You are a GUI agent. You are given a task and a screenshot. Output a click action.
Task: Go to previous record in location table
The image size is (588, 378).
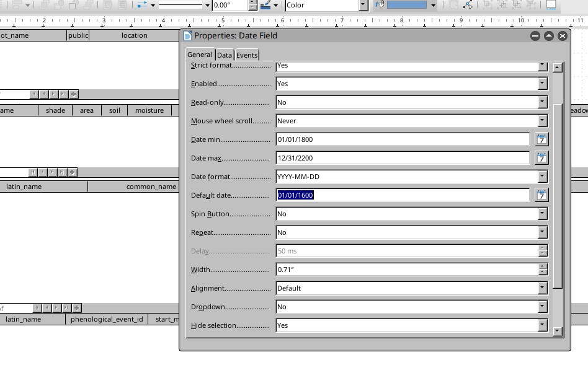click(44, 94)
